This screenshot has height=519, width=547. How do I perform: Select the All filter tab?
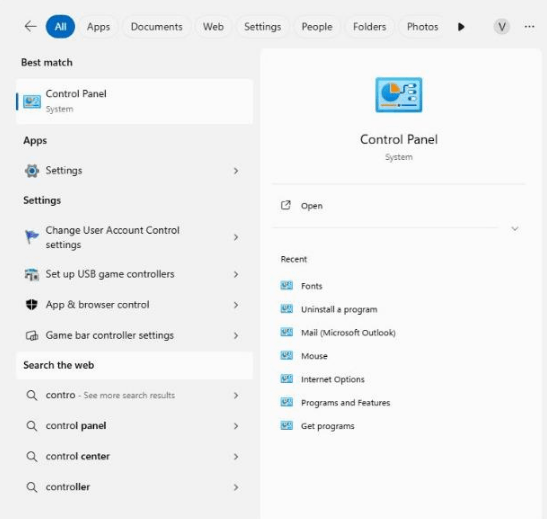click(60, 27)
